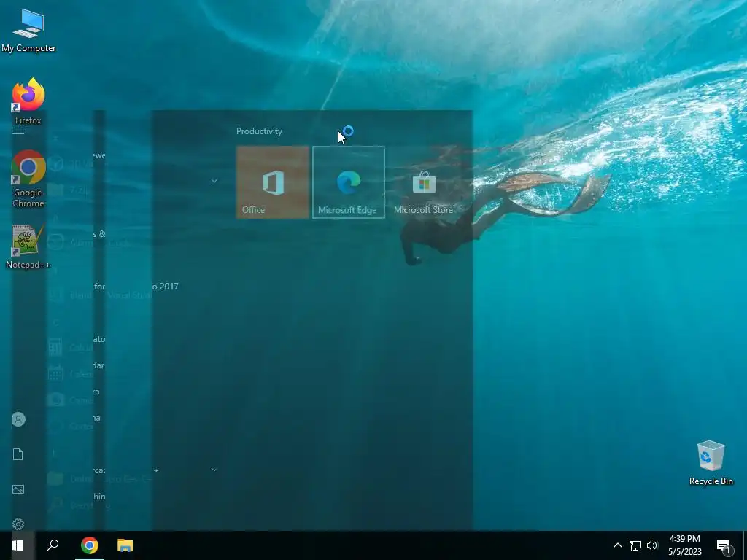This screenshot has height=560, width=747.
Task: Click the Productivity group header
Action: (x=259, y=131)
